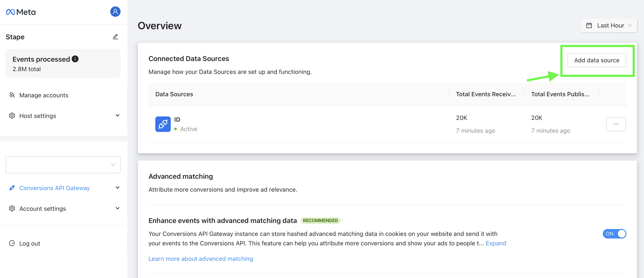Screen dimensions: 644x278
Task: Click the Add data source button
Action: pyautogui.click(x=596, y=60)
